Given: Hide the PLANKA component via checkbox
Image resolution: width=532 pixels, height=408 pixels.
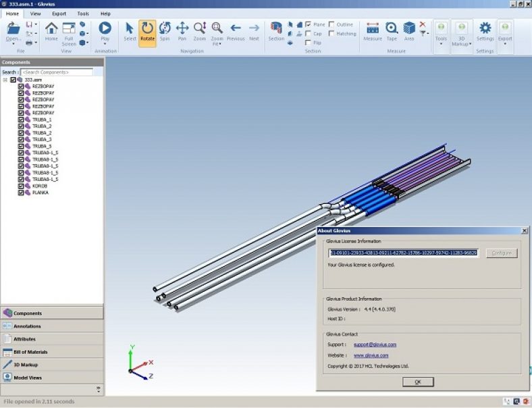Looking at the screenshot, I should (21, 193).
